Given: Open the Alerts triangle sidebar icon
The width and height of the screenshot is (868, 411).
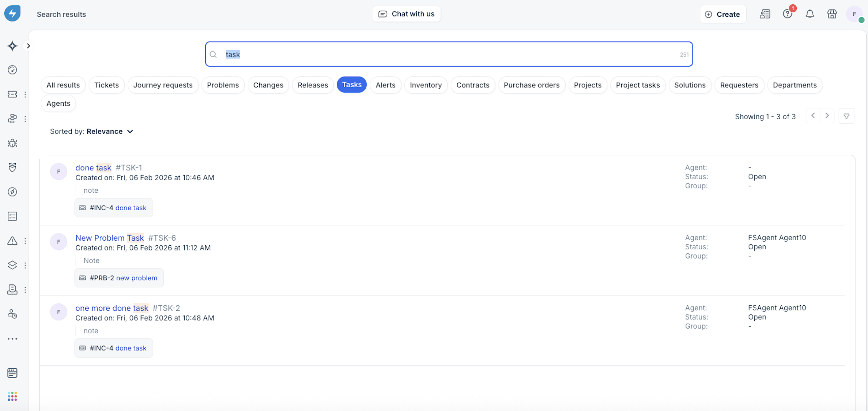Looking at the screenshot, I should pos(12,241).
